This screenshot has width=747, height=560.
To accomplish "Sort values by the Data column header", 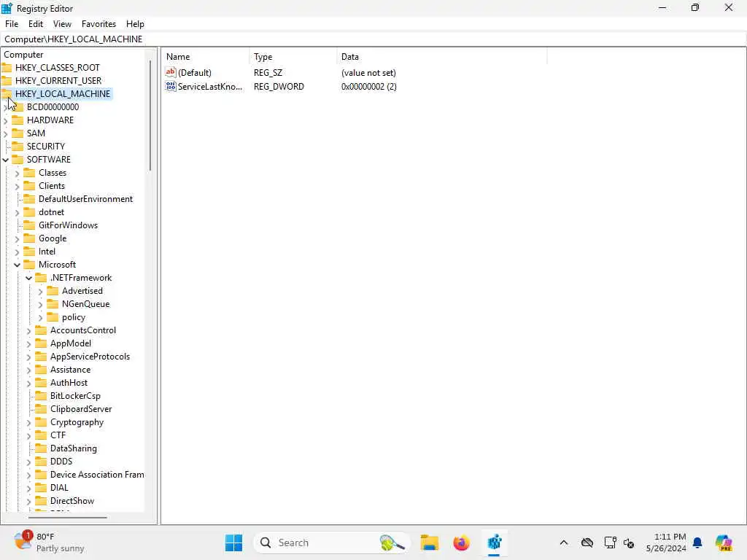I will coord(441,57).
